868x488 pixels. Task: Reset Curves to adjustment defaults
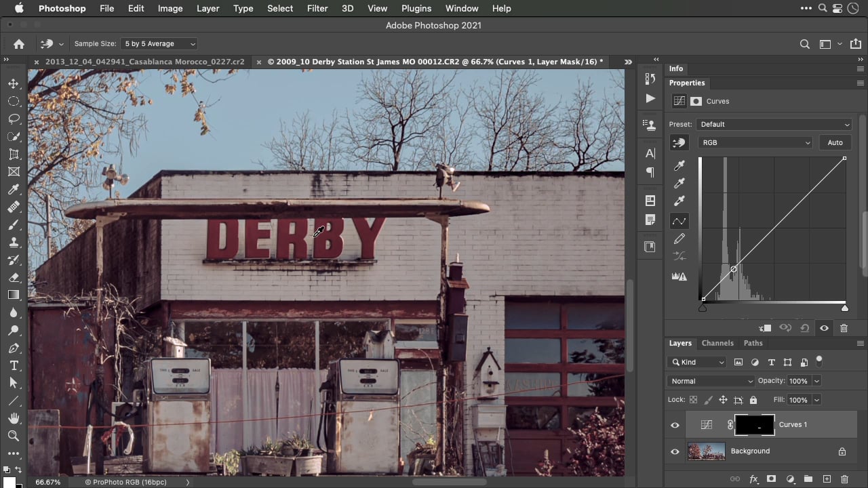[804, 328]
